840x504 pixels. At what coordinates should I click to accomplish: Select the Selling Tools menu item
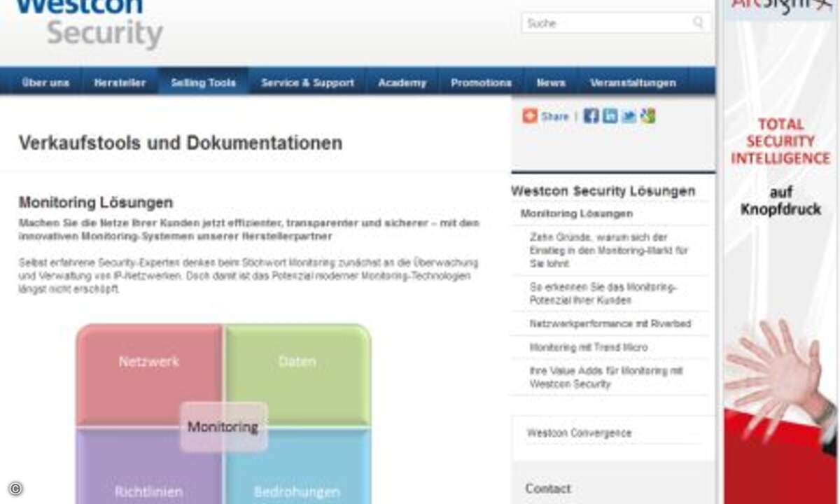tap(204, 83)
